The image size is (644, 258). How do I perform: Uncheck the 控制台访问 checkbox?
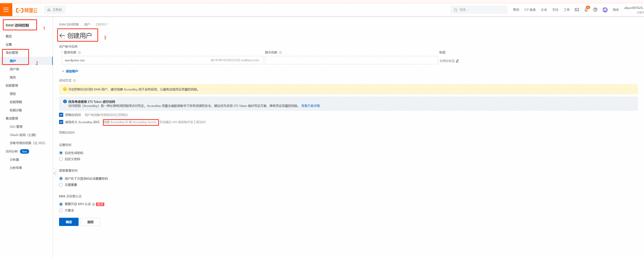[61, 115]
